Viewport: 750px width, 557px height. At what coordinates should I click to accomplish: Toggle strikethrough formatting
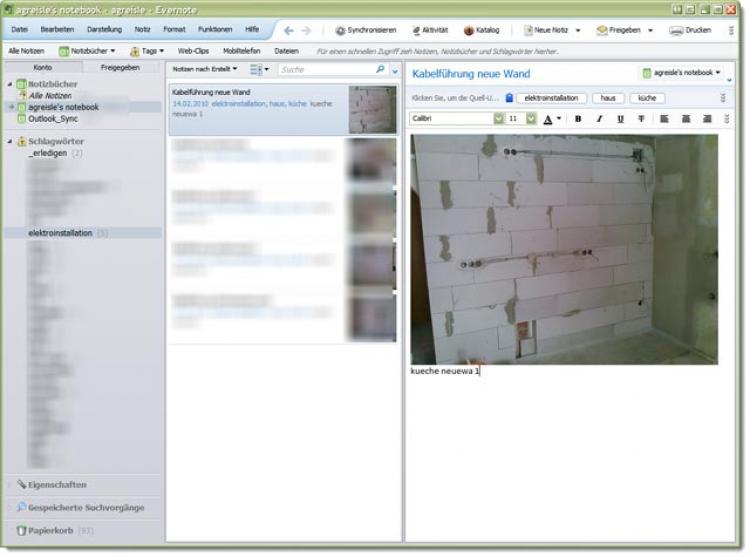coord(641,118)
